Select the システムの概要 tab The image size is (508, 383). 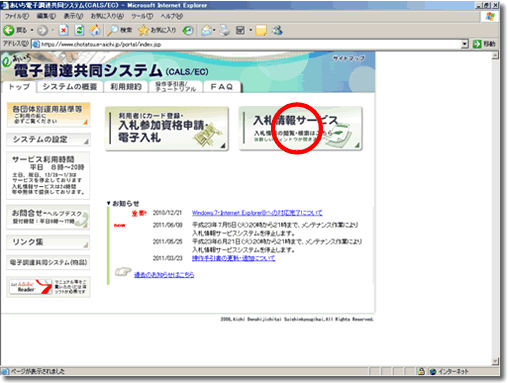(70, 87)
